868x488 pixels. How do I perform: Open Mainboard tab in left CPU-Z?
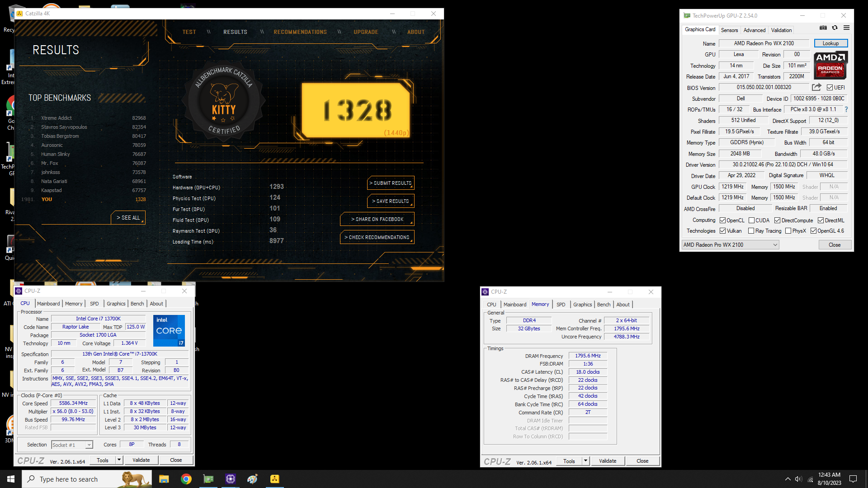click(48, 304)
